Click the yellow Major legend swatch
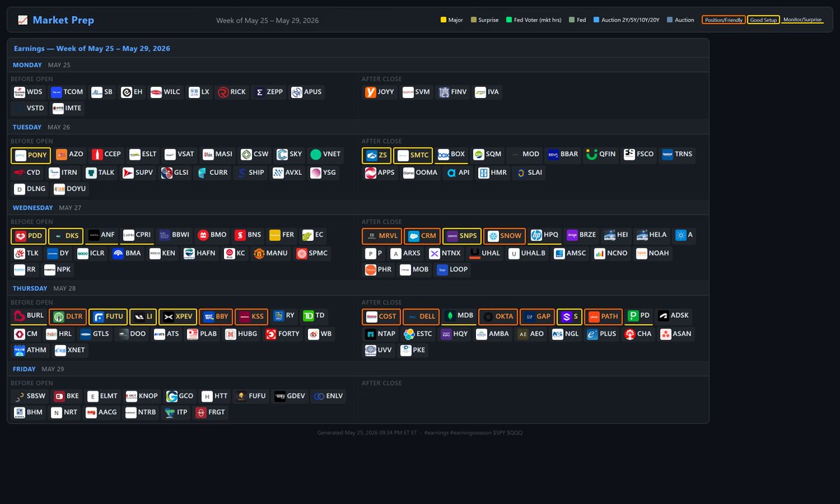 tap(442, 20)
